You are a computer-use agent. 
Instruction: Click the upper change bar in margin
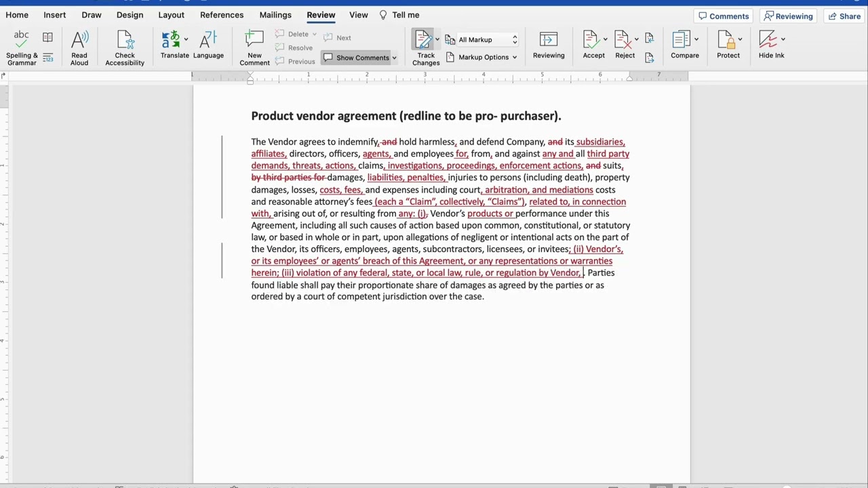click(222, 178)
